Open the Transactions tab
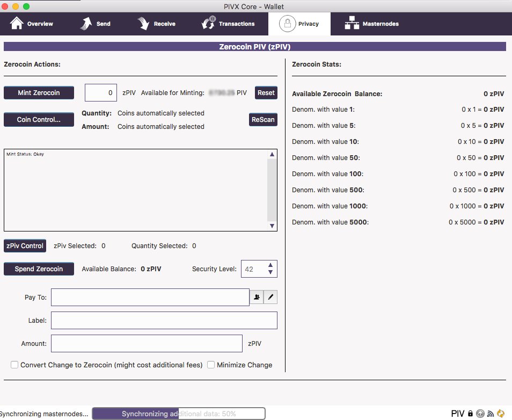 (228, 24)
